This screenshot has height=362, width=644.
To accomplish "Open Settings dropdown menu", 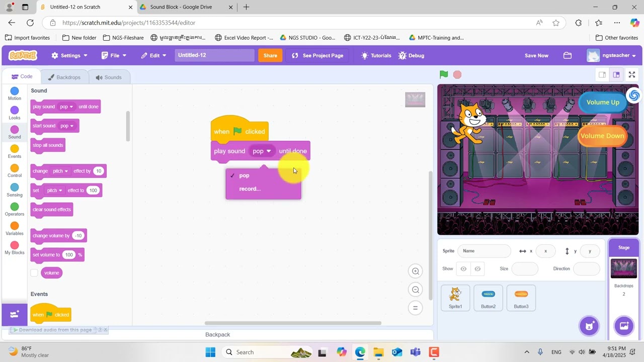I will pyautogui.click(x=69, y=55).
